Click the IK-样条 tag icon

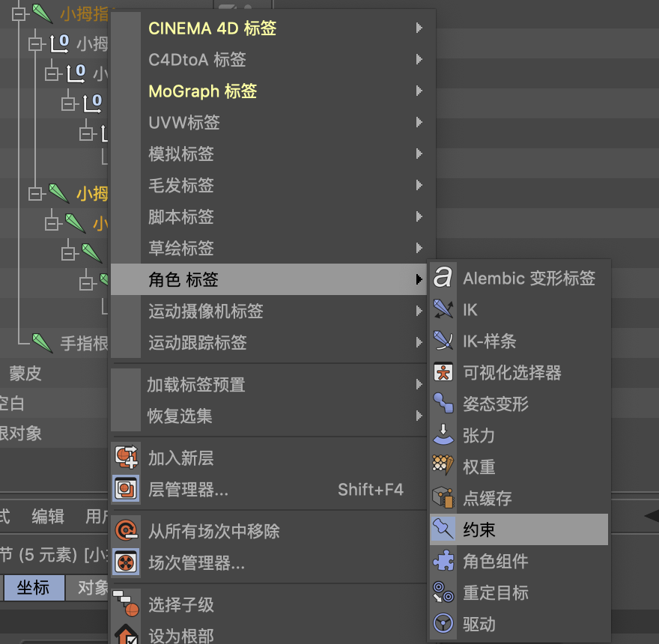point(443,341)
